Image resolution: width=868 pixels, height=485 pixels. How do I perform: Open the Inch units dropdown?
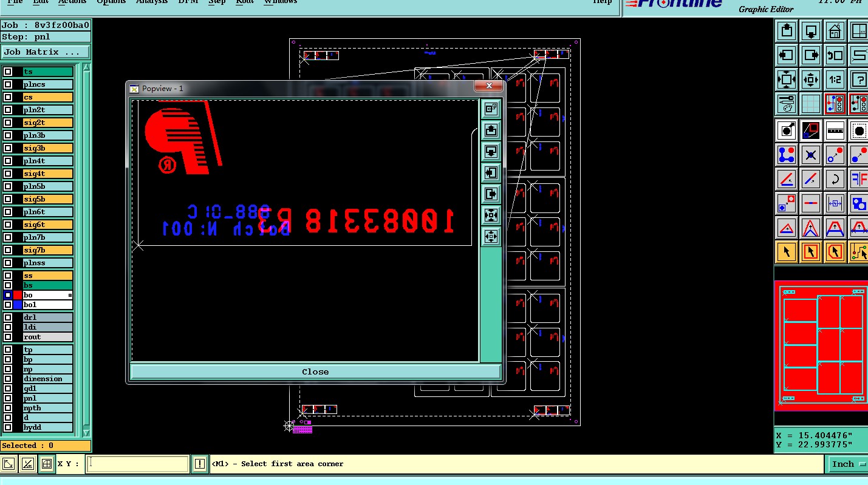[848, 464]
